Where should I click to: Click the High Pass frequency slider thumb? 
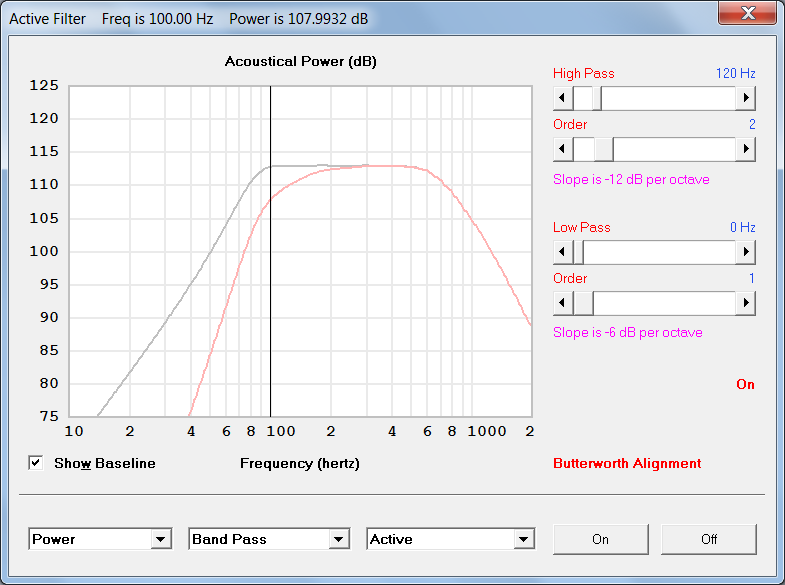click(597, 98)
